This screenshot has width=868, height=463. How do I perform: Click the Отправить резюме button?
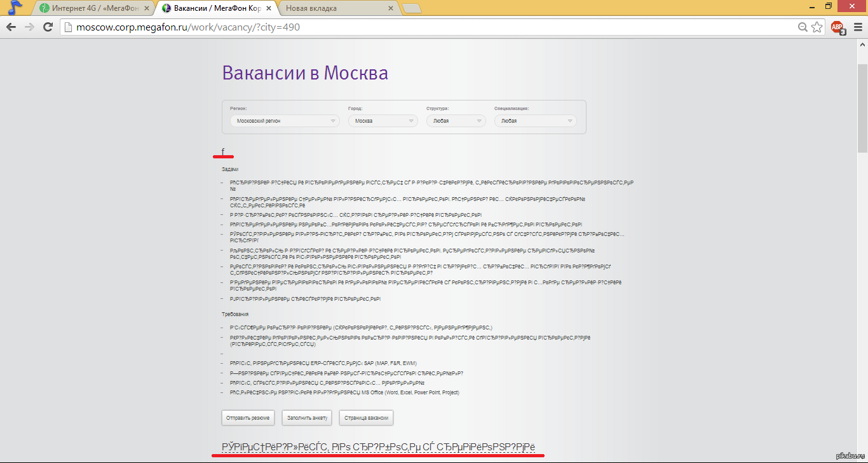point(248,418)
